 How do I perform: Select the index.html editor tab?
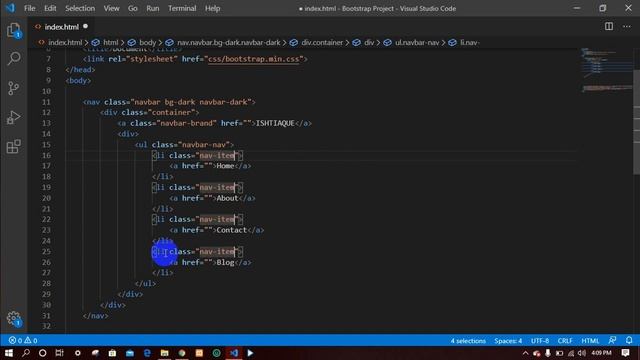(61, 27)
